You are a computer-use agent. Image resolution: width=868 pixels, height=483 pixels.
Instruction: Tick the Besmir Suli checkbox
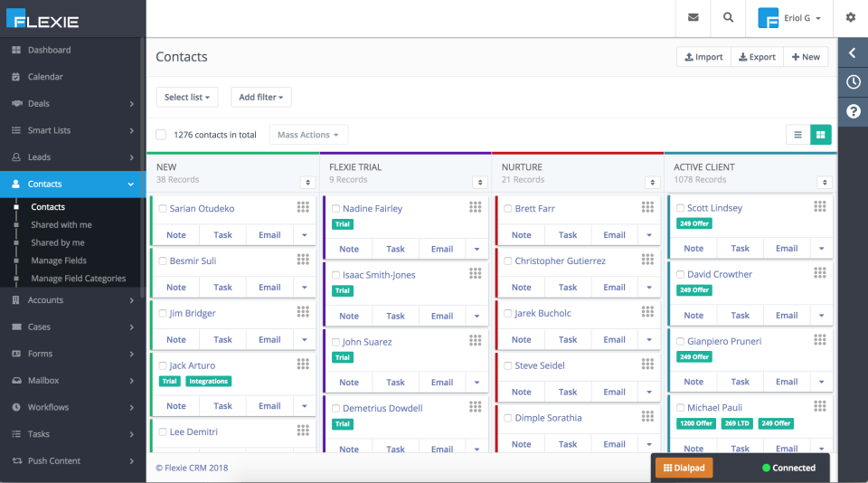pos(163,260)
